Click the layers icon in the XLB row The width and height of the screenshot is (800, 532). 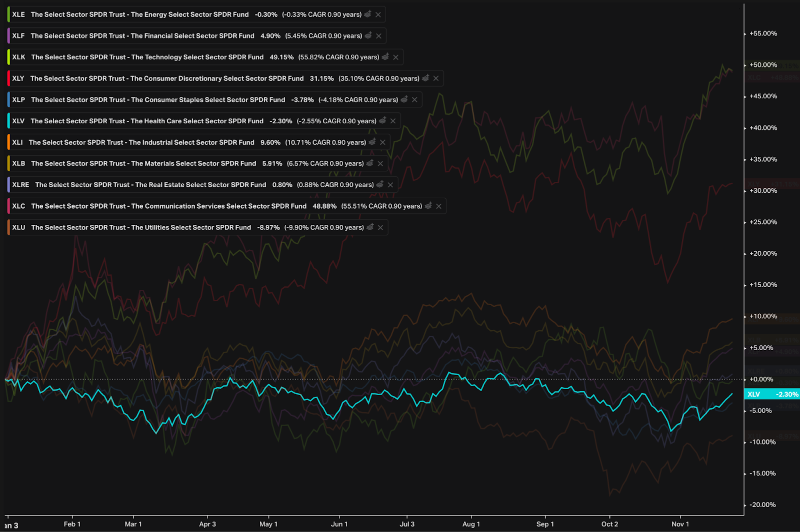coord(370,163)
